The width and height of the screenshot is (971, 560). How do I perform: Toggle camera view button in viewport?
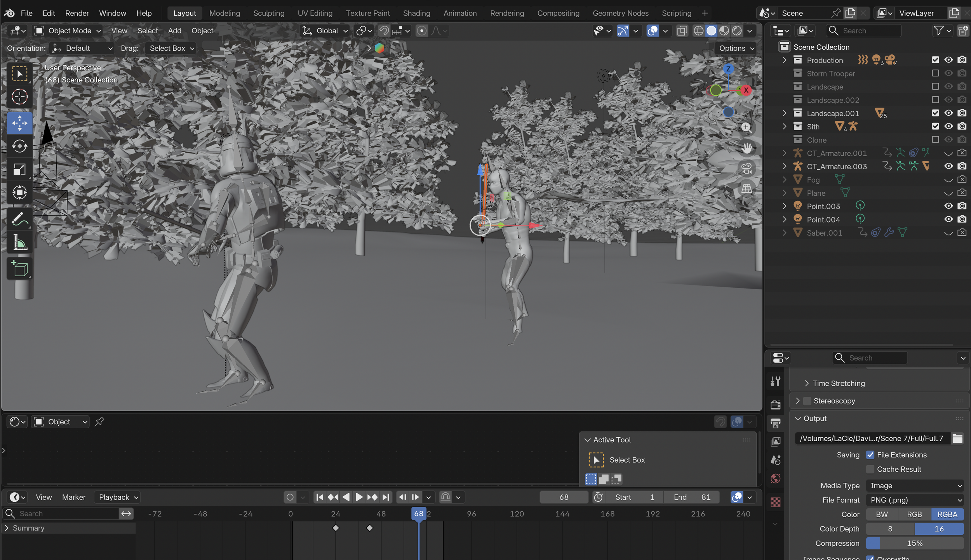coord(747,169)
